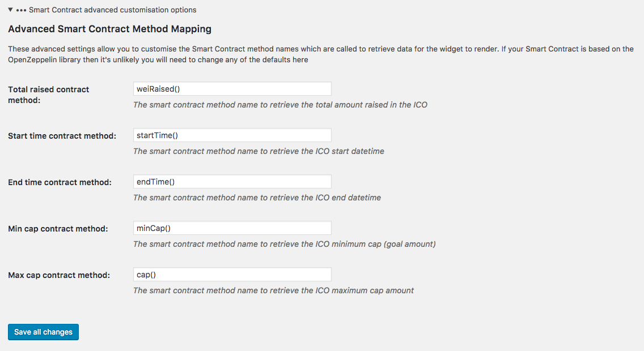Image resolution: width=644 pixels, height=351 pixels.
Task: Click the Min cap contract method label
Action: coord(58,228)
